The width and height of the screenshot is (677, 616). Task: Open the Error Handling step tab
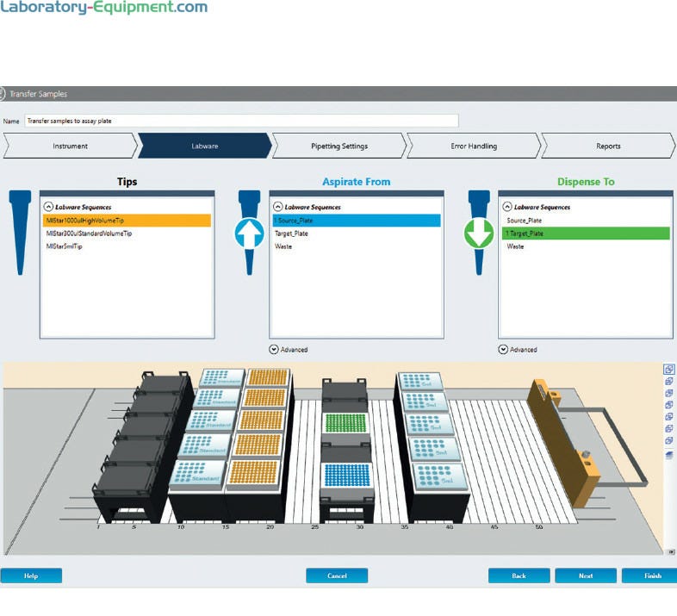pos(474,146)
